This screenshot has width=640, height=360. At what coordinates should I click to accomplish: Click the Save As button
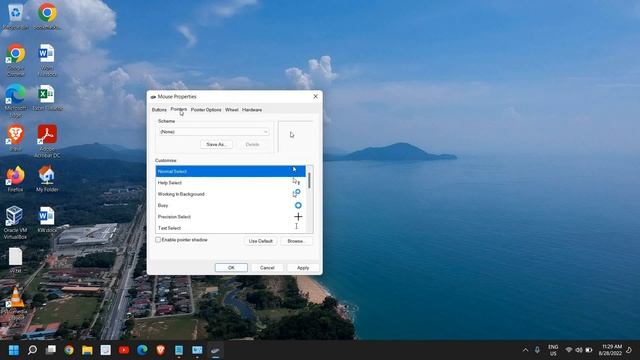tap(216, 144)
